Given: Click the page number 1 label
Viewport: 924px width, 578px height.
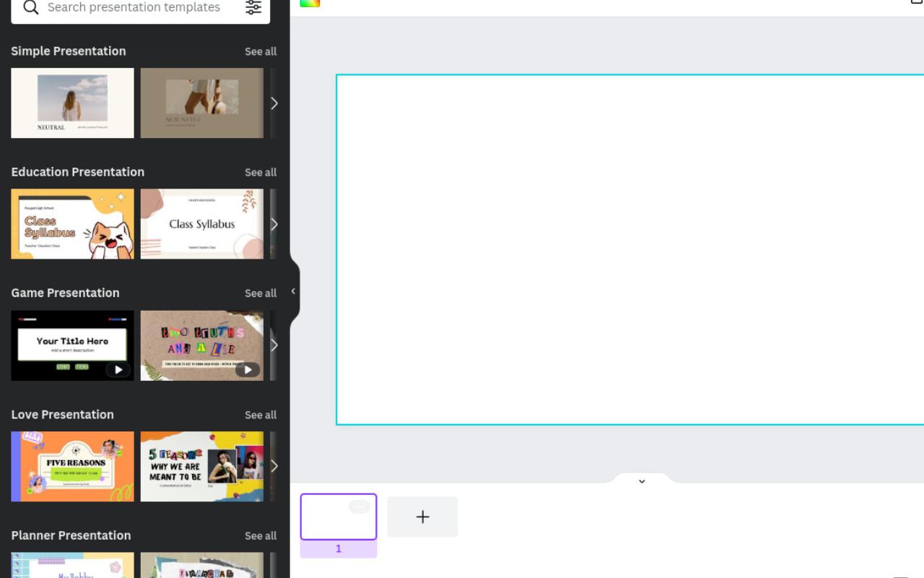Looking at the screenshot, I should (x=339, y=549).
